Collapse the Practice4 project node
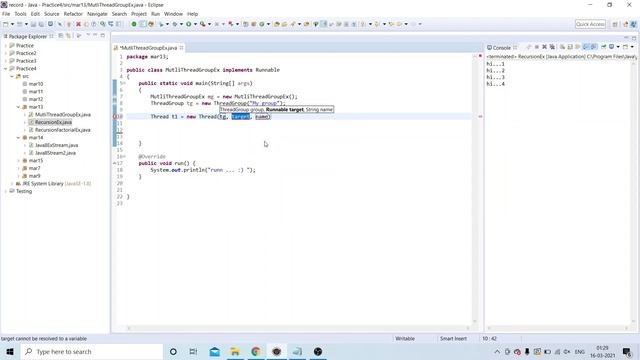Screen dimensions: 640x360 [5, 69]
